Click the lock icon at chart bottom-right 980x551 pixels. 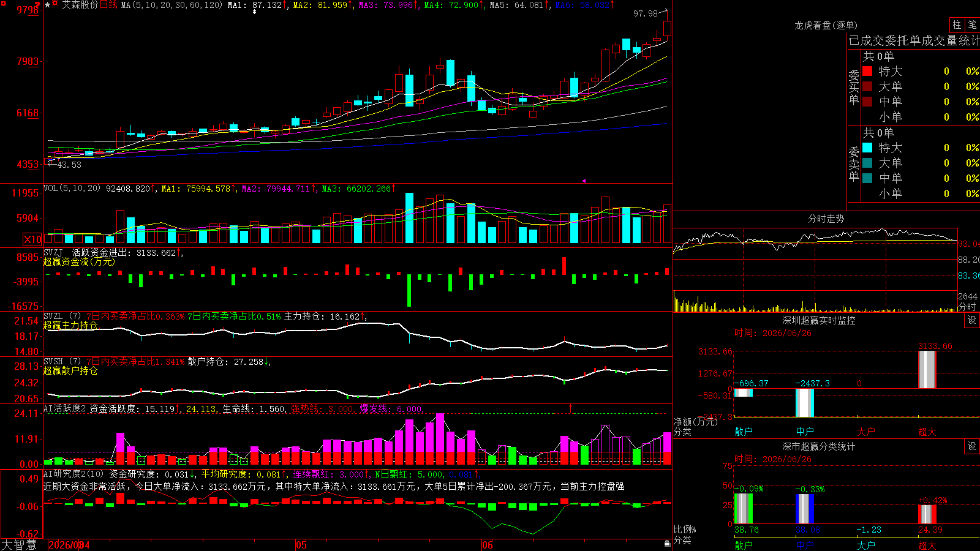pos(667,543)
